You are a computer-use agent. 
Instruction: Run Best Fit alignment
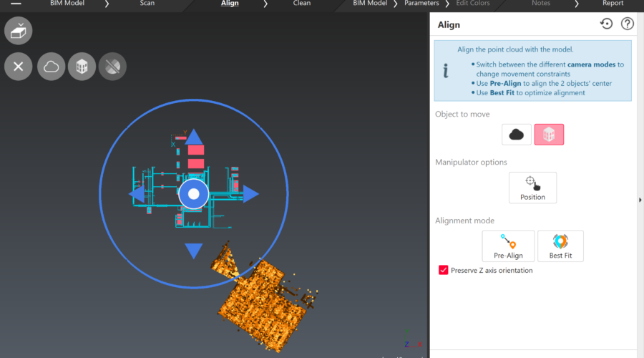click(560, 246)
